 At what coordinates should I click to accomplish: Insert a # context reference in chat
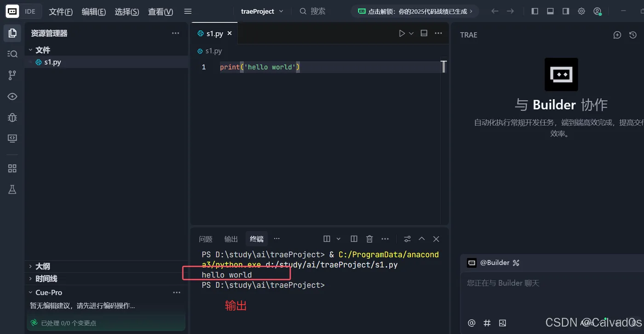pos(487,323)
